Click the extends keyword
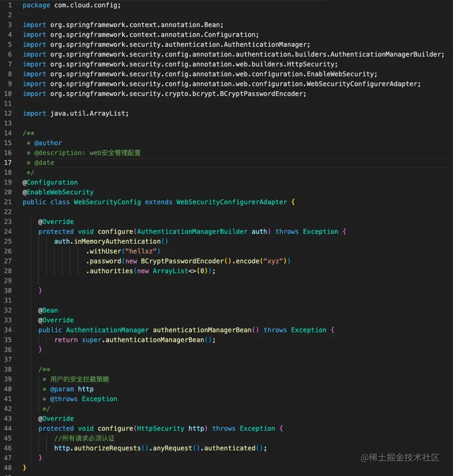The width and height of the screenshot is (453, 476). pos(158,202)
